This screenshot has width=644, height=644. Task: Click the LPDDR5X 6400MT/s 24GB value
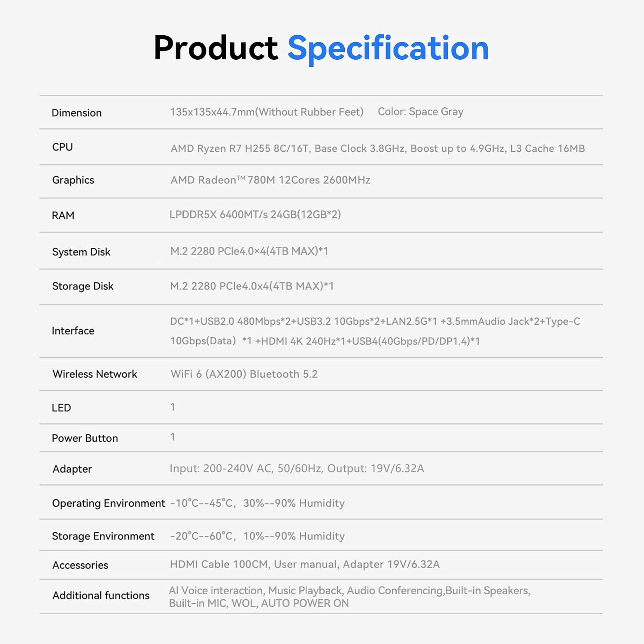(255, 215)
